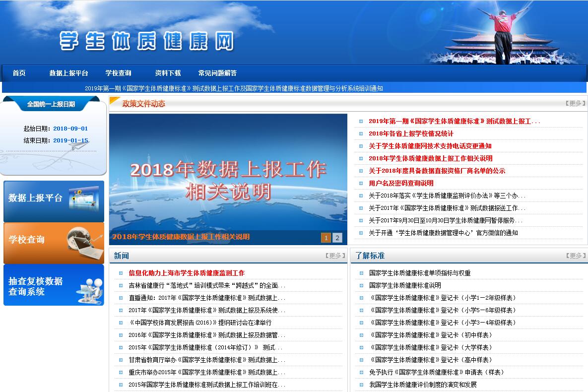The image size is (588, 392).
Task: Click the 学生体质健康网 site logo
Action: click(146, 41)
